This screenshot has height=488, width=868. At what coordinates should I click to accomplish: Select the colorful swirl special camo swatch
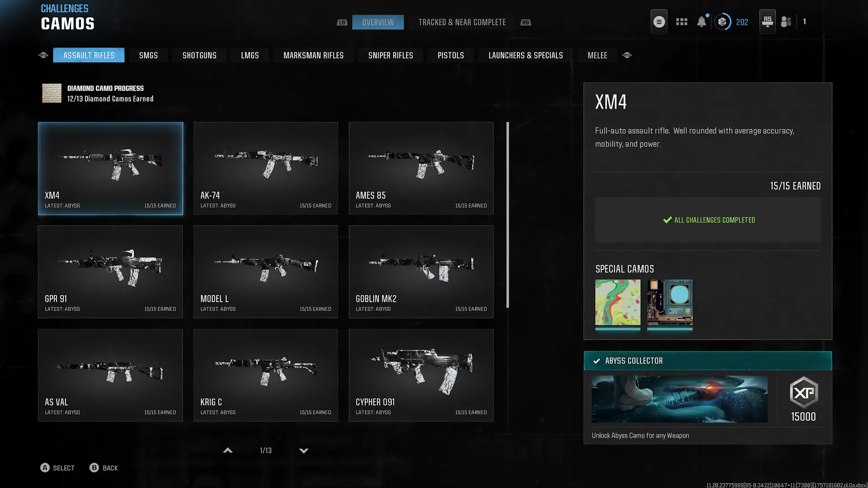click(x=618, y=302)
